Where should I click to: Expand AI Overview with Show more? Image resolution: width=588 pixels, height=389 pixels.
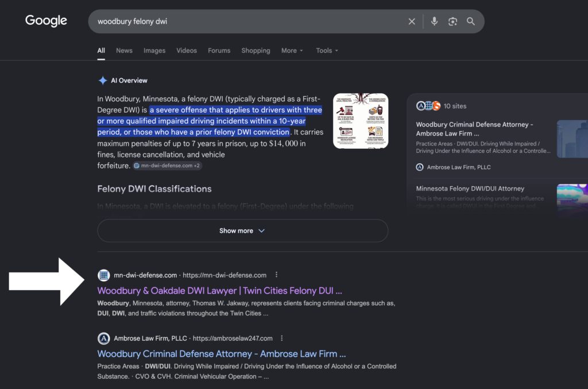(x=243, y=230)
